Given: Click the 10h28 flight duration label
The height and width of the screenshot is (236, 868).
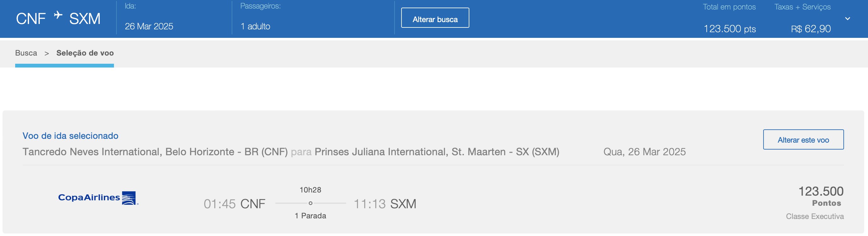Looking at the screenshot, I should pyautogui.click(x=310, y=190).
